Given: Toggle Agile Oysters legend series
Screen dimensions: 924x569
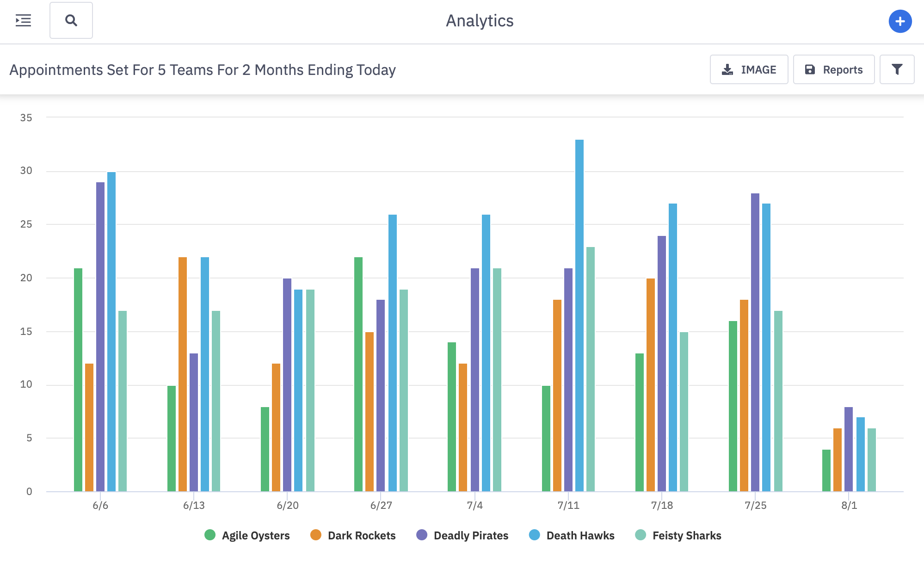Looking at the screenshot, I should coord(255,536).
